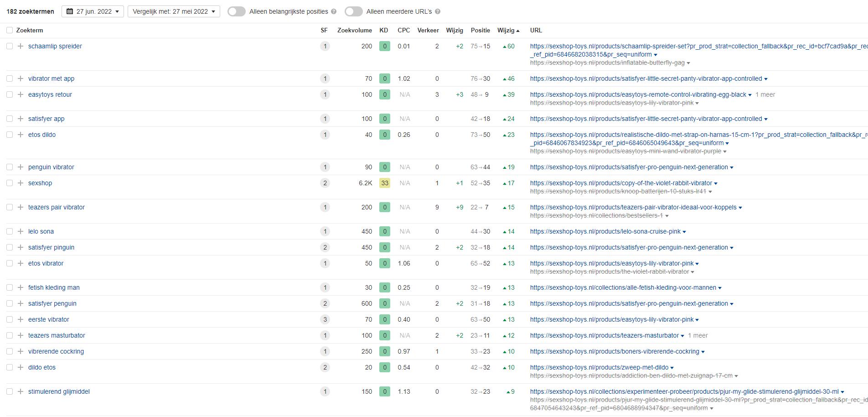The width and height of the screenshot is (868, 417).
Task: Open keyword link vibrerende cockring
Action: 56,351
